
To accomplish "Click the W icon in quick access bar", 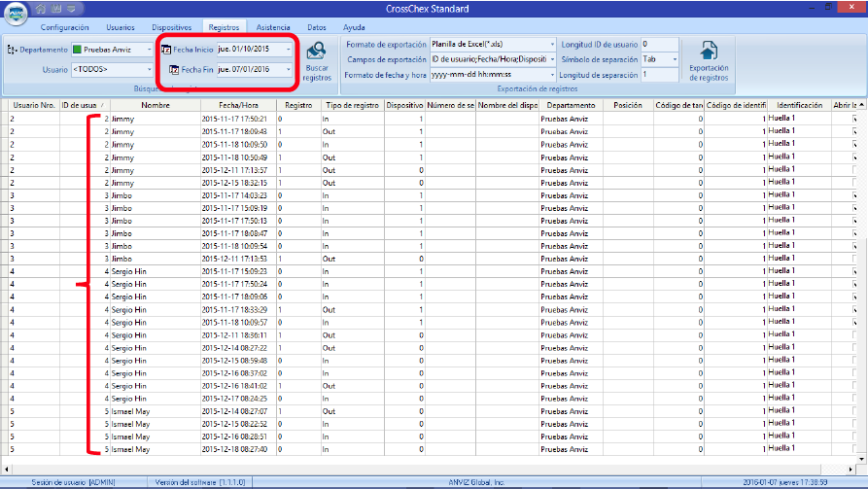I will [x=56, y=9].
